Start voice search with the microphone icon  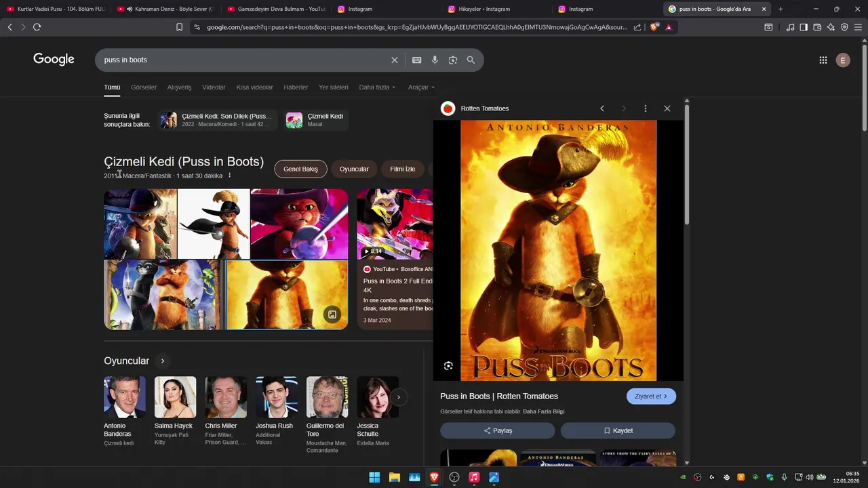tap(435, 60)
